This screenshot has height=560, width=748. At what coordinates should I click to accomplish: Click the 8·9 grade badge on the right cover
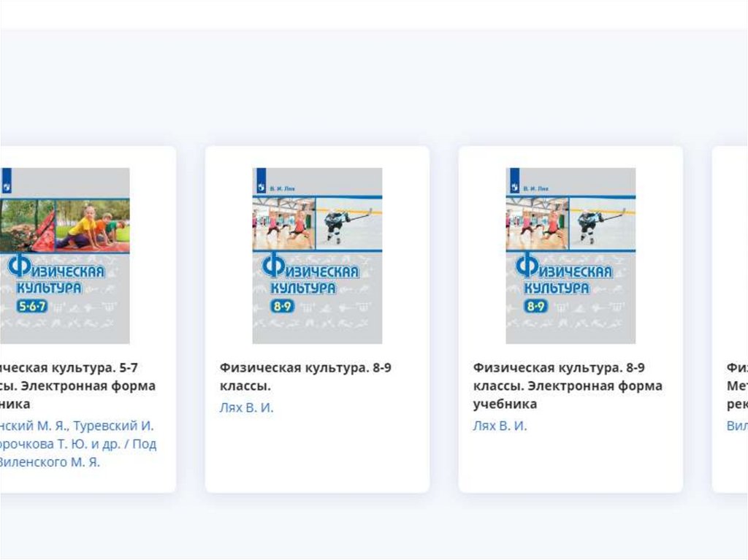click(x=535, y=306)
